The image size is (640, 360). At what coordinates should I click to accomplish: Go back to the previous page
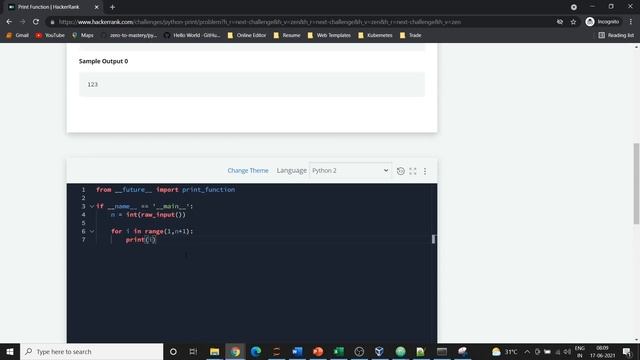click(x=9, y=22)
